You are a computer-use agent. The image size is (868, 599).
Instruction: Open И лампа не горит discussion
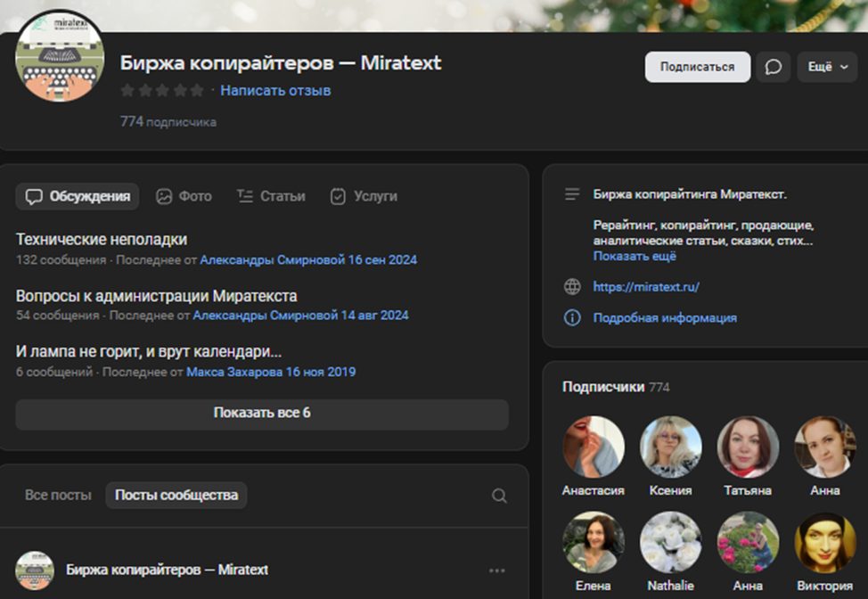pyautogui.click(x=148, y=351)
